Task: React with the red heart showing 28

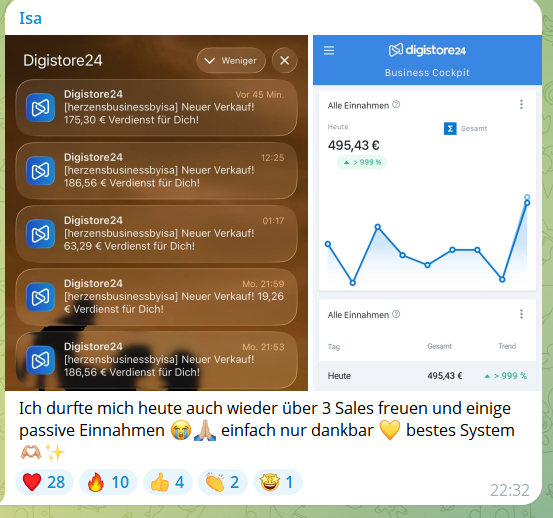Action: pyautogui.click(x=44, y=482)
